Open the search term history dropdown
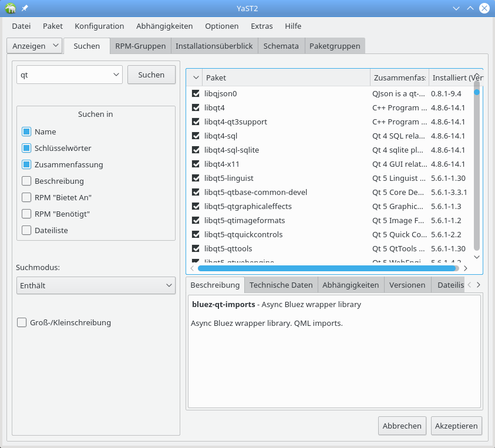 click(x=116, y=75)
